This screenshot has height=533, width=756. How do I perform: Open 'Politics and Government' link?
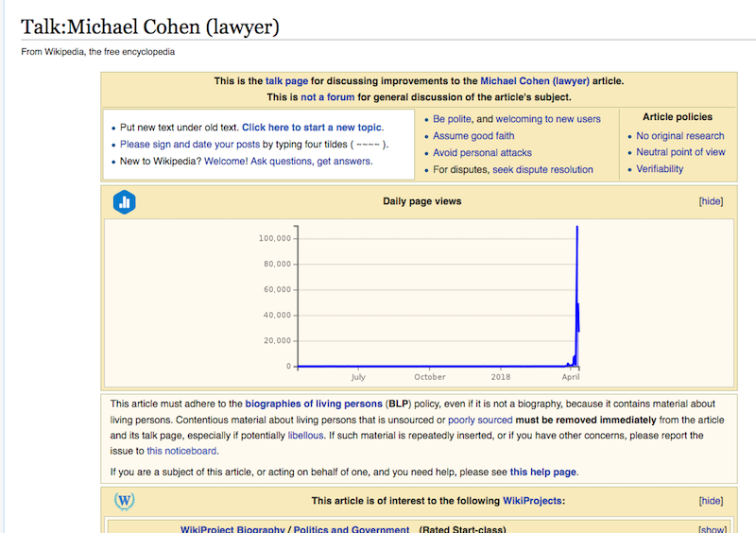pyautogui.click(x=352, y=529)
